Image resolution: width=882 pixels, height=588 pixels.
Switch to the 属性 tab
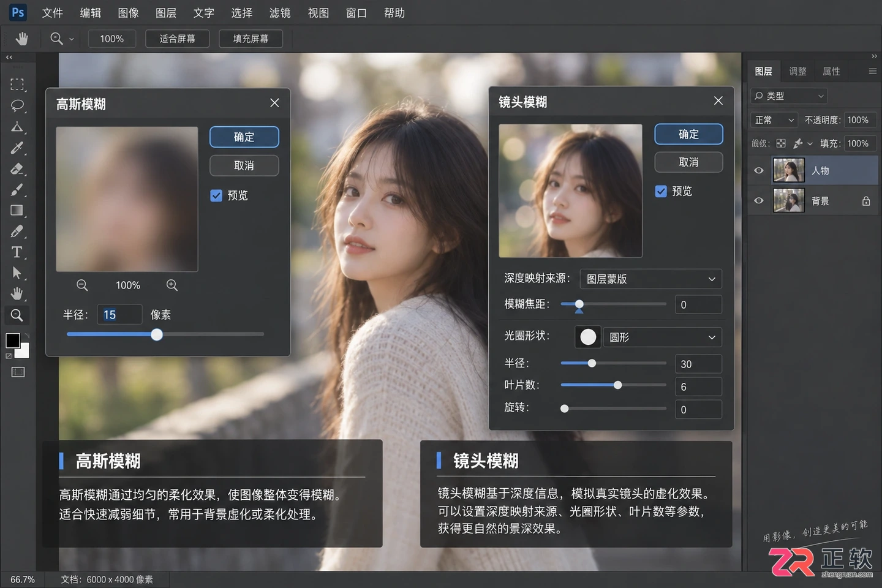tap(831, 71)
